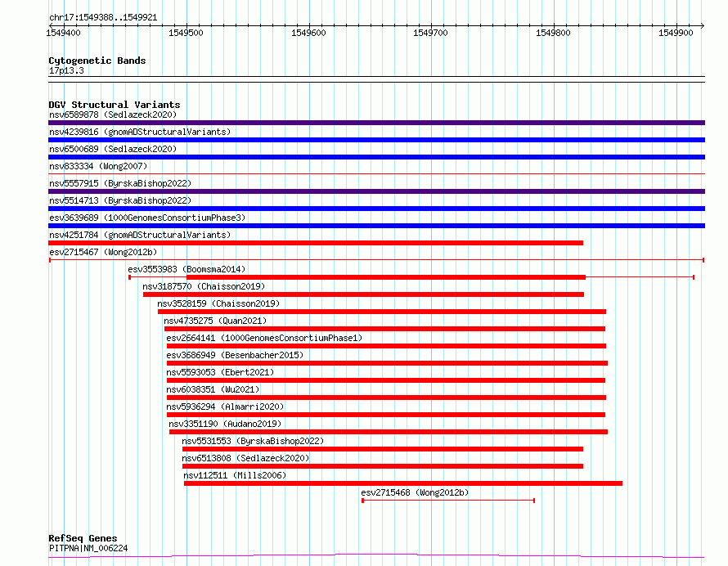Click the red bar under nsv4251784
The image size is (728, 566).
click(316, 243)
